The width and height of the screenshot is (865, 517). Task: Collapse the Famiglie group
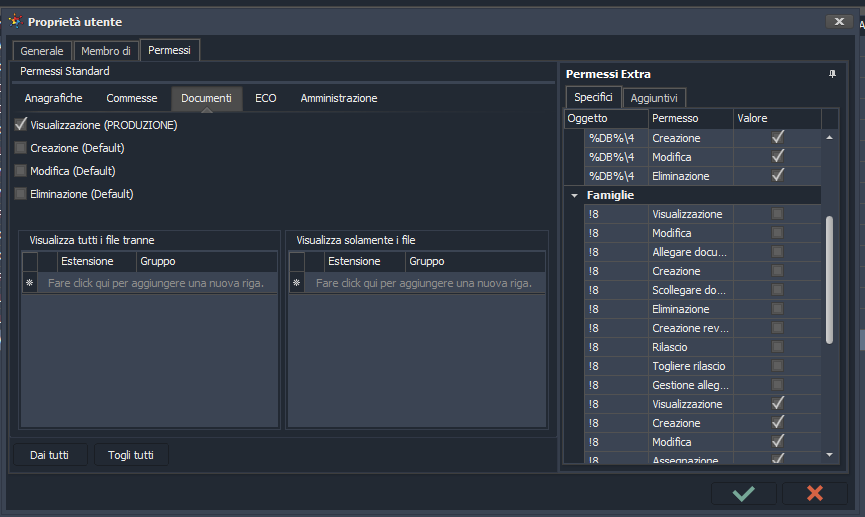pos(574,195)
